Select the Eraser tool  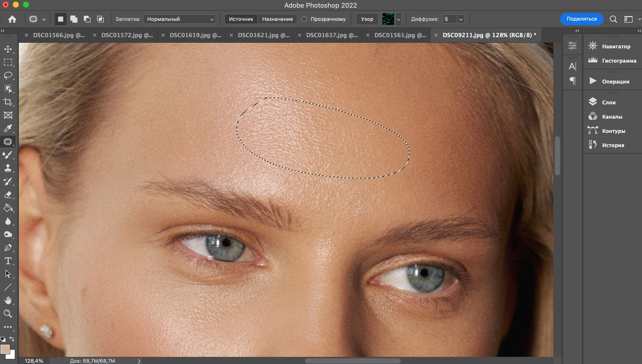click(x=8, y=195)
